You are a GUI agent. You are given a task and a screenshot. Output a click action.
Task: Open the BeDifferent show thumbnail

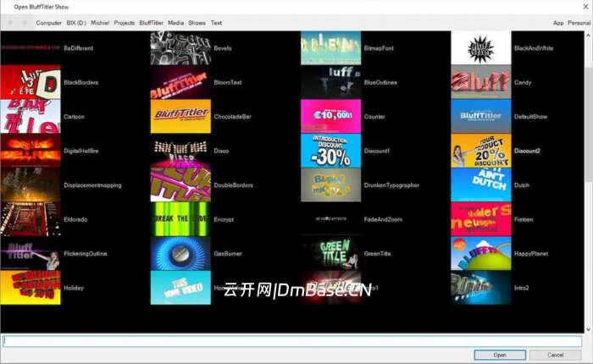point(30,48)
